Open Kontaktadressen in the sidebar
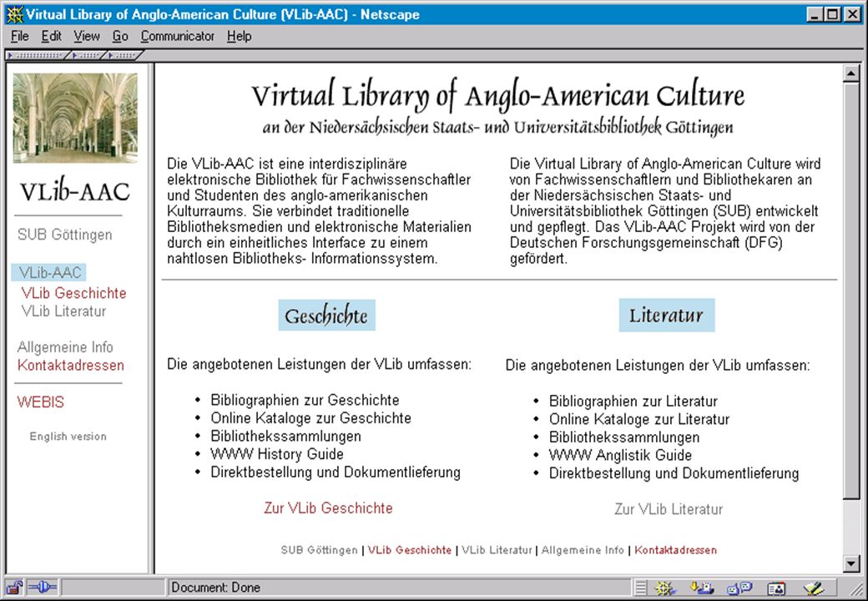The height and width of the screenshot is (601, 868). (x=70, y=366)
